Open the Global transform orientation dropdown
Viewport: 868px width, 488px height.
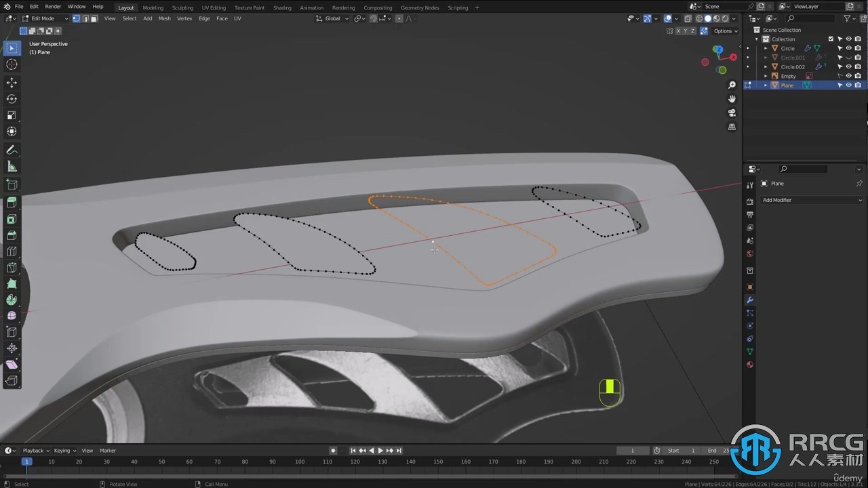(x=333, y=18)
